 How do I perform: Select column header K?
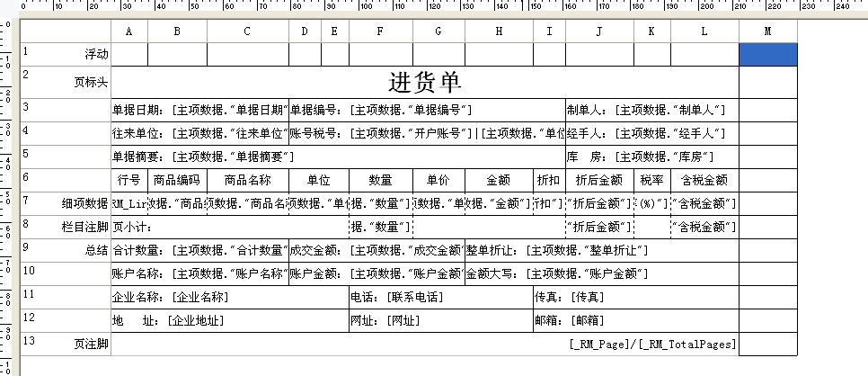[x=652, y=31]
